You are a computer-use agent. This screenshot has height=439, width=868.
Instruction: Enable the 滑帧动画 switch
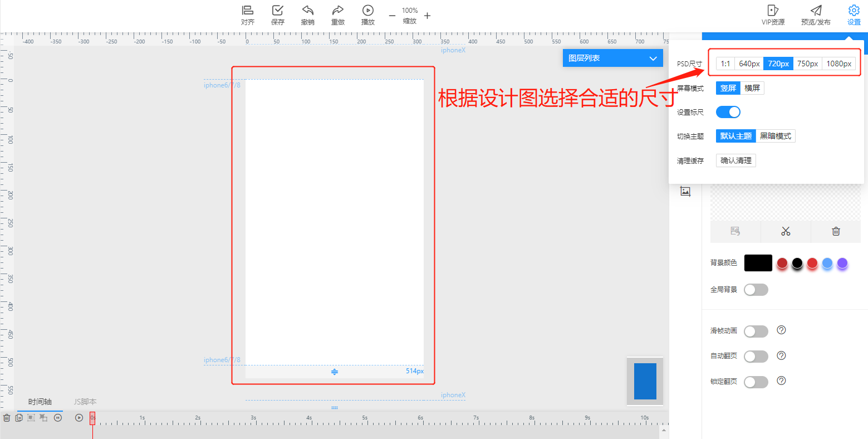tap(756, 331)
